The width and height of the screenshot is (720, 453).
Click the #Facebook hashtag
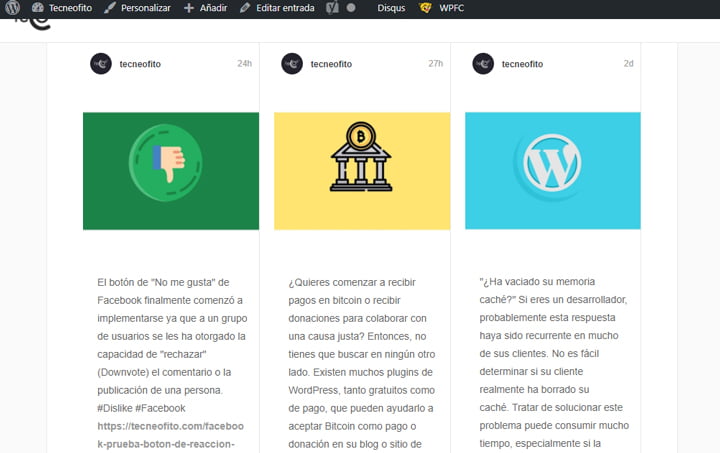tap(160, 408)
